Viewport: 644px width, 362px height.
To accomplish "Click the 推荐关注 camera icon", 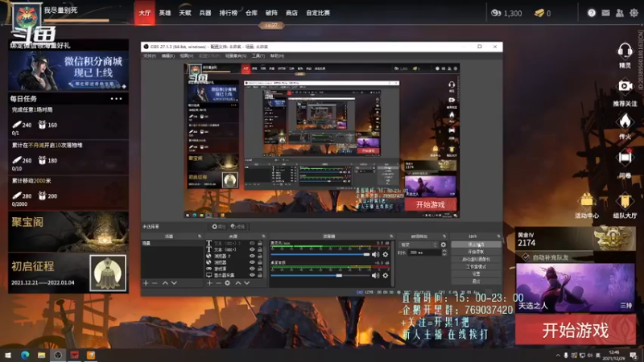I will (x=625, y=86).
